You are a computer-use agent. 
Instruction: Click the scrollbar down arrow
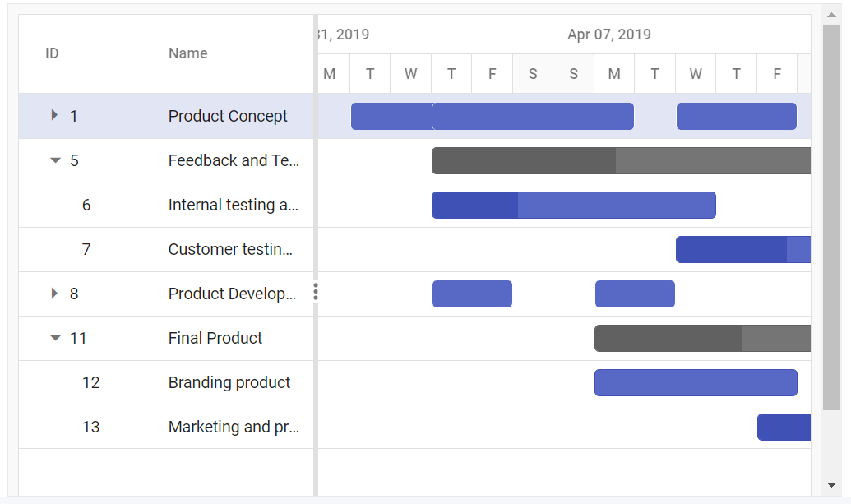tap(831, 484)
